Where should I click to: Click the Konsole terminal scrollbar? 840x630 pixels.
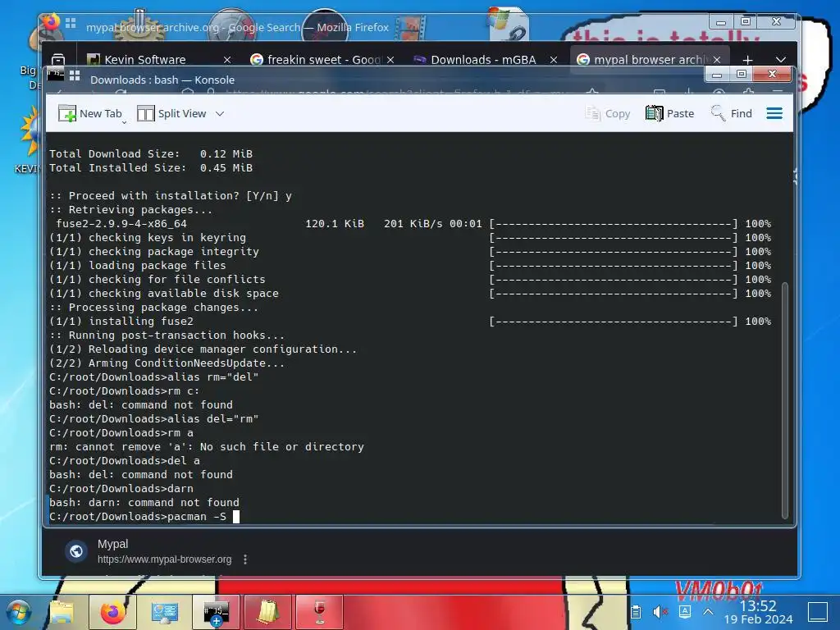click(x=785, y=400)
